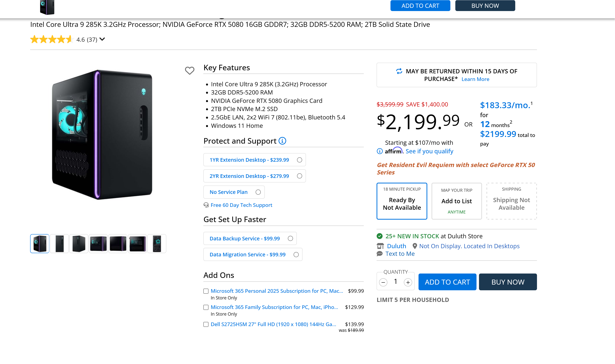Click the wishlist heart icon
The width and height of the screenshot is (615, 364).
[189, 71]
